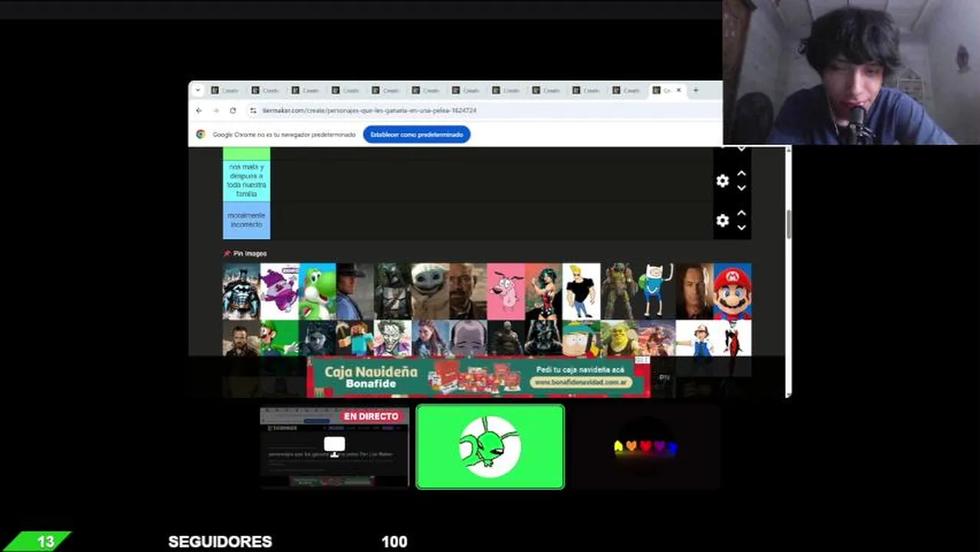Select the green alien logo scene thumbnail
Image resolution: width=980 pixels, height=552 pixels.
tap(490, 447)
